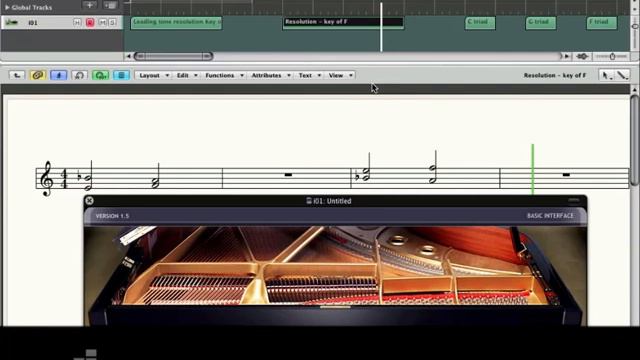Click the score editor vertical scrollbar
The width and height of the screenshot is (640, 360).
point(635,141)
